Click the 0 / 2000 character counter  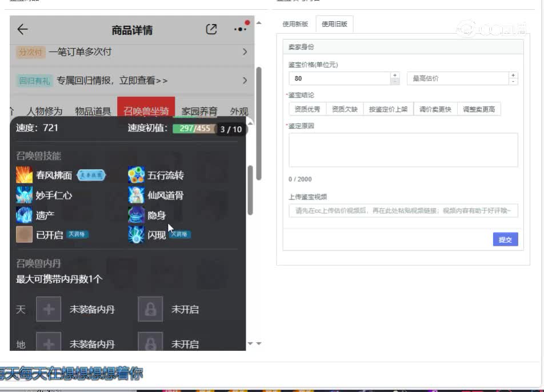pyautogui.click(x=300, y=179)
